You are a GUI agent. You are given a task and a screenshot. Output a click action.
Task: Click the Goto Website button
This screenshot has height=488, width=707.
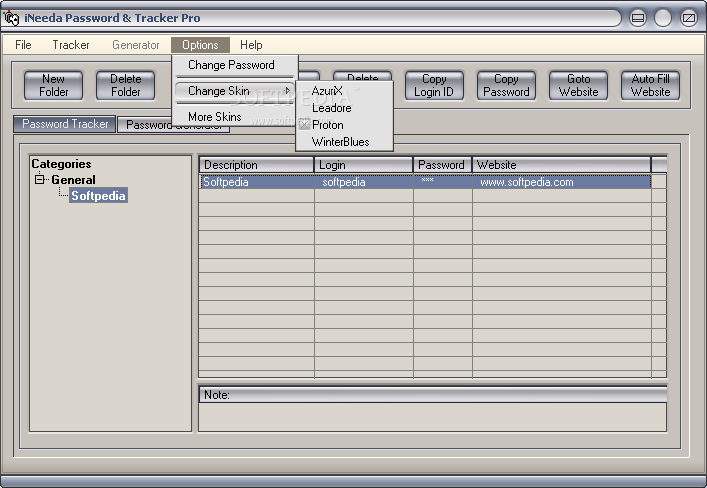(x=578, y=85)
